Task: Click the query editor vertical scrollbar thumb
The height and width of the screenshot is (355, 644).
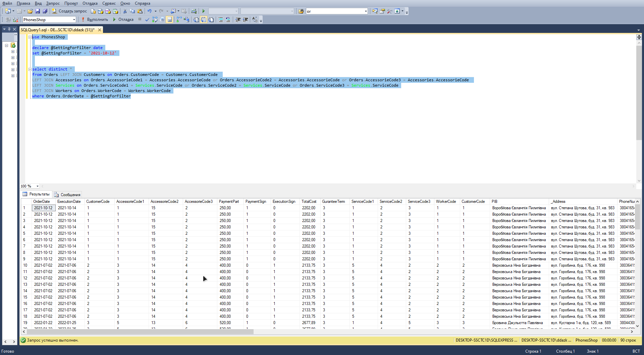Action: coord(639,92)
